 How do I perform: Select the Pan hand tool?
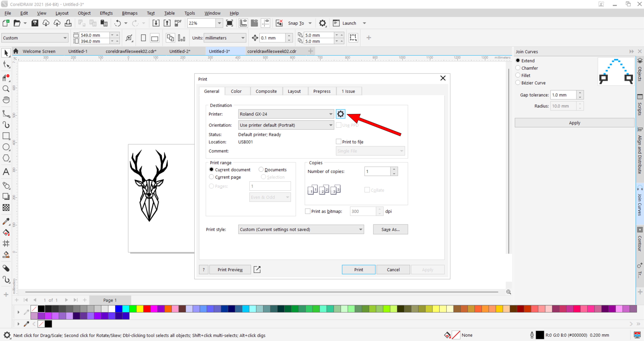[6, 100]
